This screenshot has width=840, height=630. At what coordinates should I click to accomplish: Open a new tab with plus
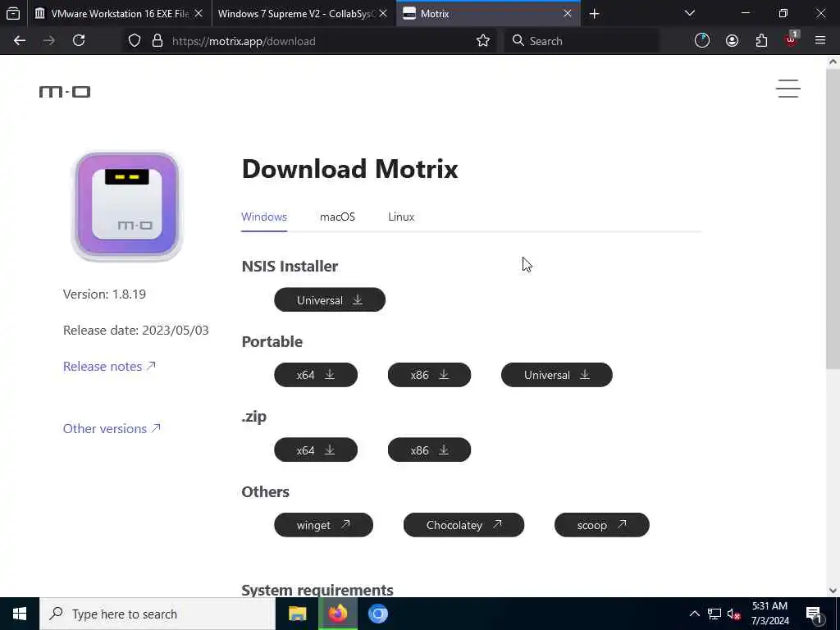[x=594, y=14]
